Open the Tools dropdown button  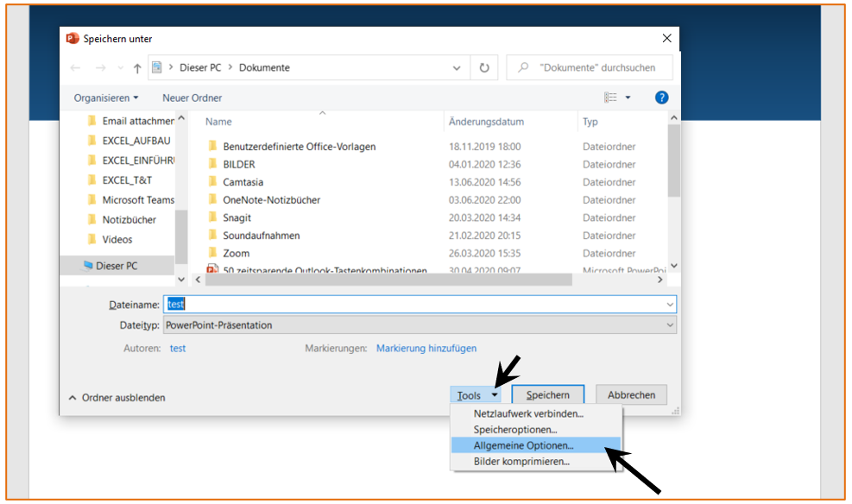(x=476, y=395)
